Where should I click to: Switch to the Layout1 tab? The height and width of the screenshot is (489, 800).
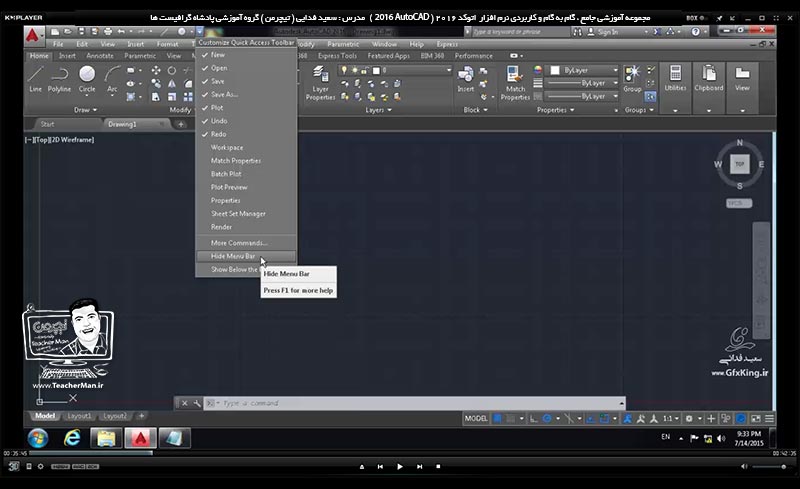coord(79,416)
